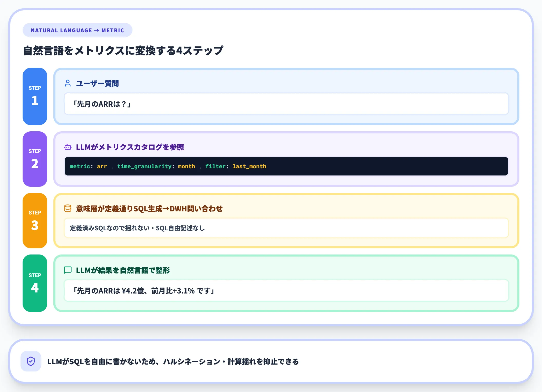Image resolution: width=542 pixels, height=392 pixels.
Task: Click the database icon in Step 3
Action: pyautogui.click(x=68, y=209)
